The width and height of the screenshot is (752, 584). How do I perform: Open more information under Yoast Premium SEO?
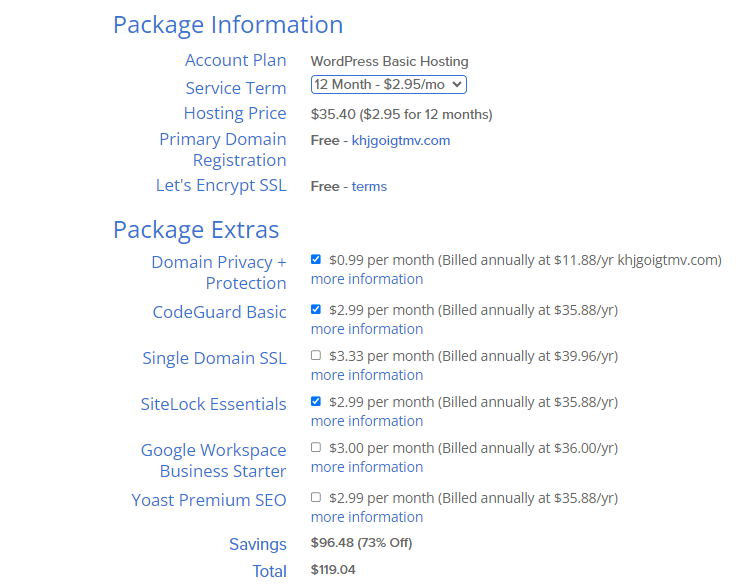[367, 517]
